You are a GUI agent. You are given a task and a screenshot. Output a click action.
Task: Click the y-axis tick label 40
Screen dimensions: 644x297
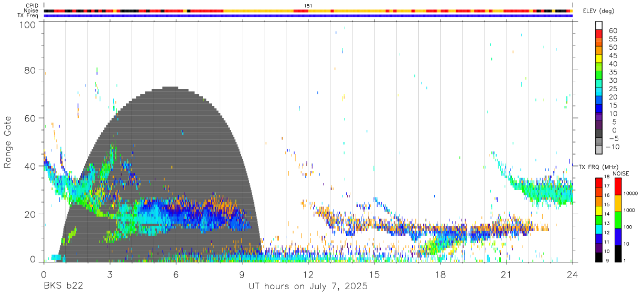point(30,166)
